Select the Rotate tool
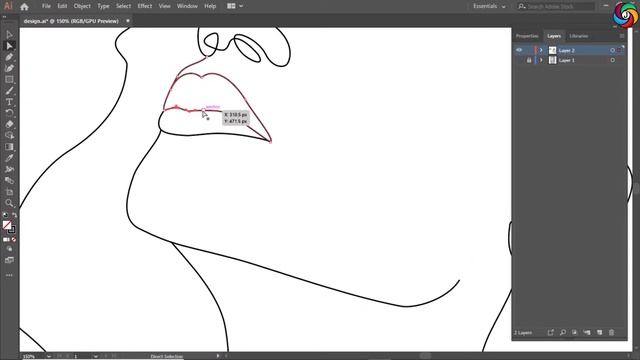This screenshot has width=640, height=360. coord(9,113)
